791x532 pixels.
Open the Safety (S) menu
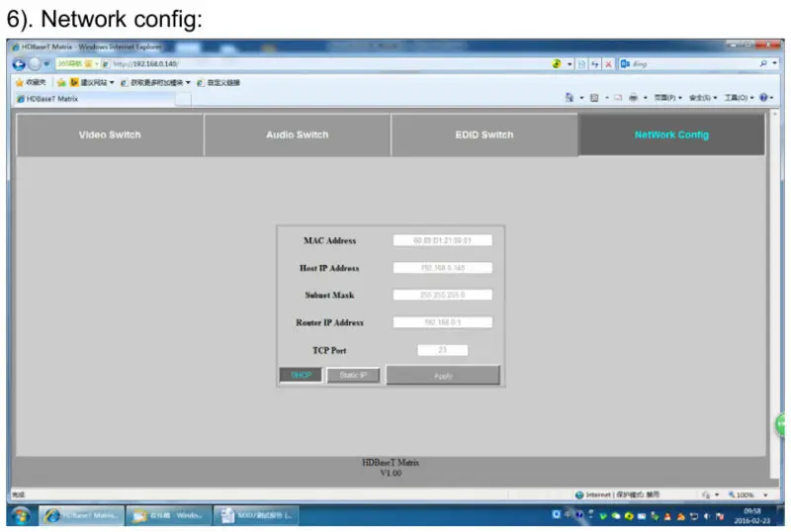(x=703, y=98)
